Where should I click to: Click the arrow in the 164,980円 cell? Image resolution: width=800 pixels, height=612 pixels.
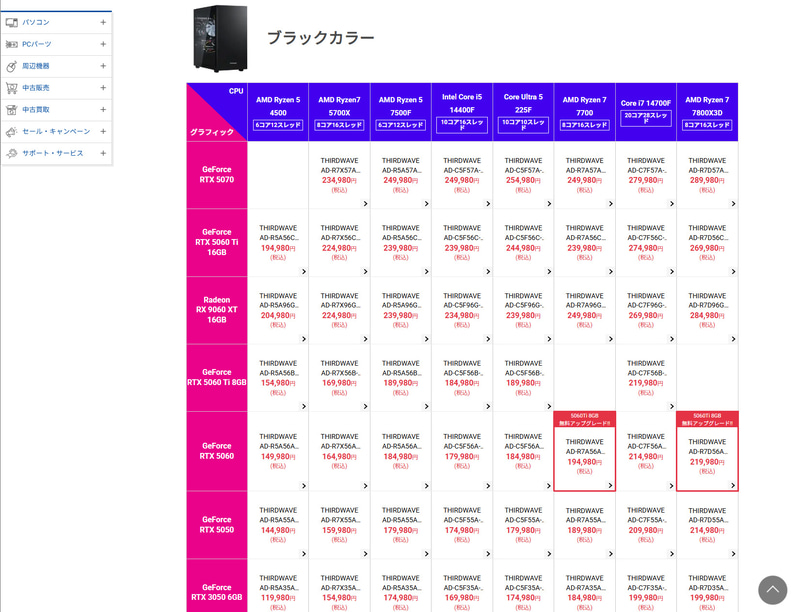365,486
